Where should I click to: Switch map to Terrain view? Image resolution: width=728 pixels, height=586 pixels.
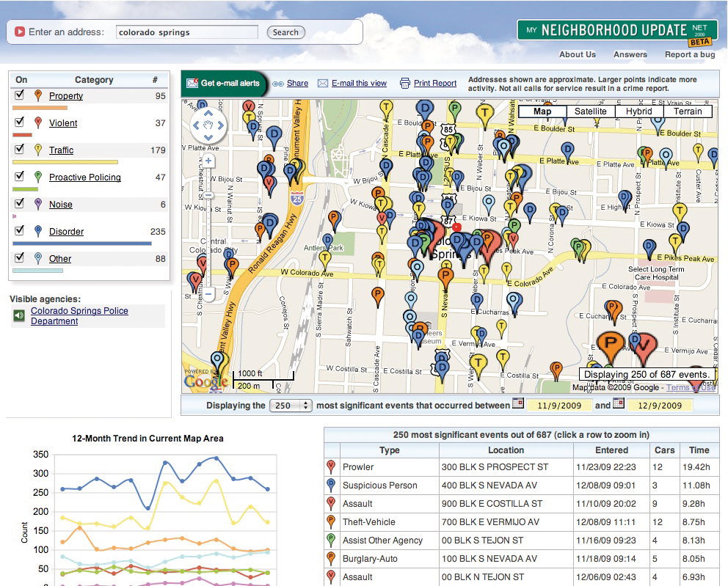click(688, 111)
